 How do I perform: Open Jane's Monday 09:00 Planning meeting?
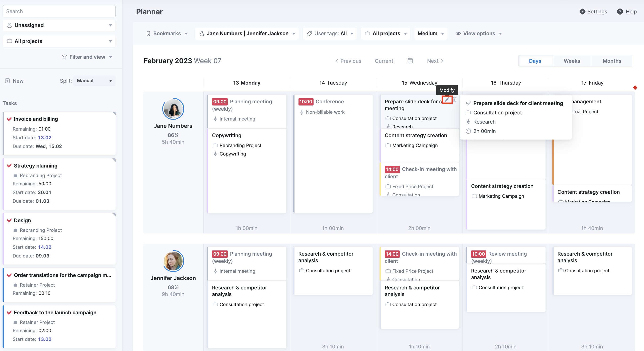pyautogui.click(x=247, y=111)
